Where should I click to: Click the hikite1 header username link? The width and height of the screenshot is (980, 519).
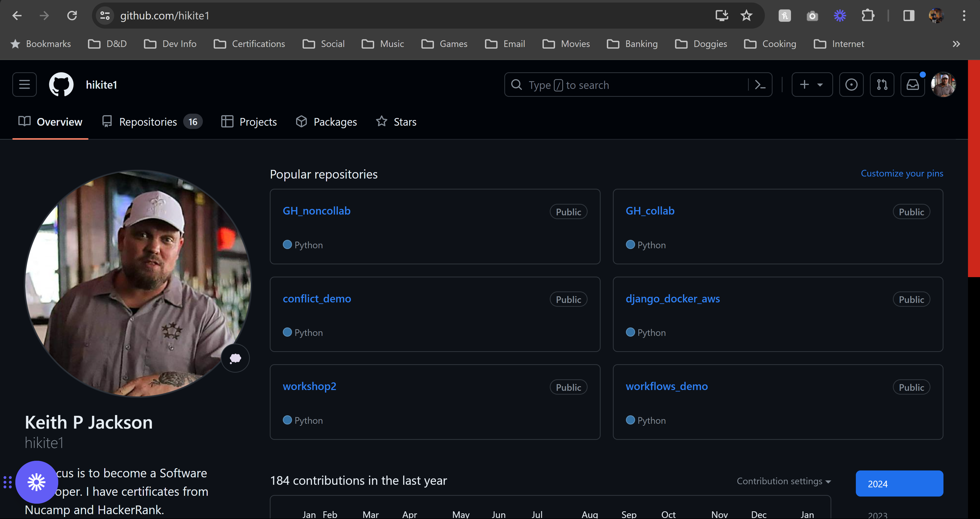click(102, 85)
